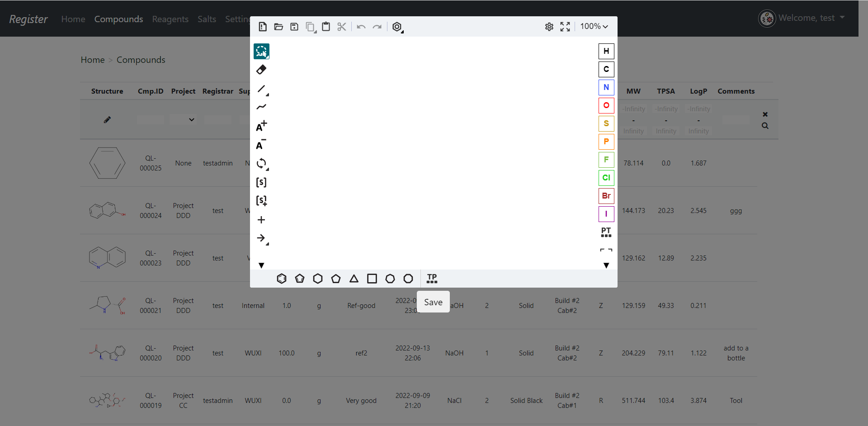The width and height of the screenshot is (868, 426).
Task: Choose the Hydrogen atom button
Action: [x=606, y=51]
